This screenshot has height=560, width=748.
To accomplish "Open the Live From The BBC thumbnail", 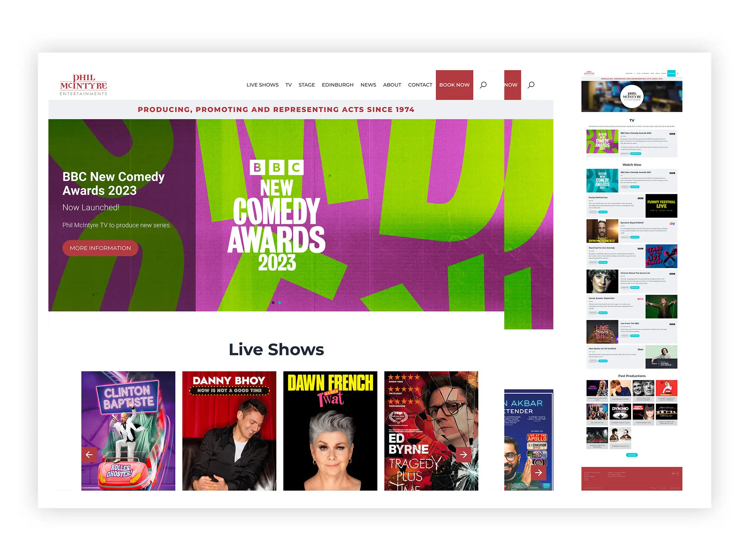I will pos(602,332).
